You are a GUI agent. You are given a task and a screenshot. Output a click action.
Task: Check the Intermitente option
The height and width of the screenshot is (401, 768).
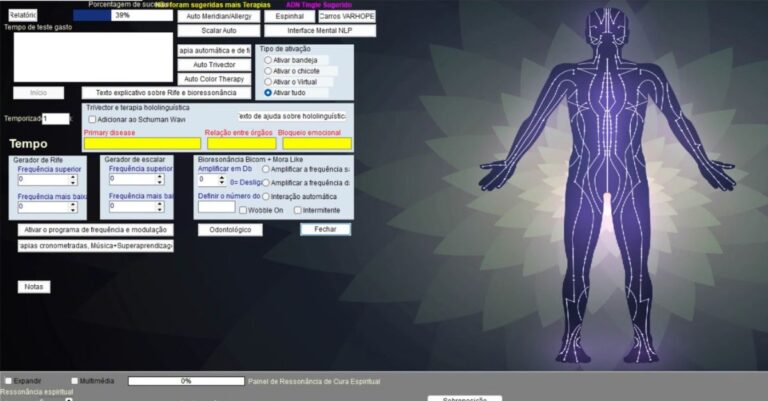[298, 210]
